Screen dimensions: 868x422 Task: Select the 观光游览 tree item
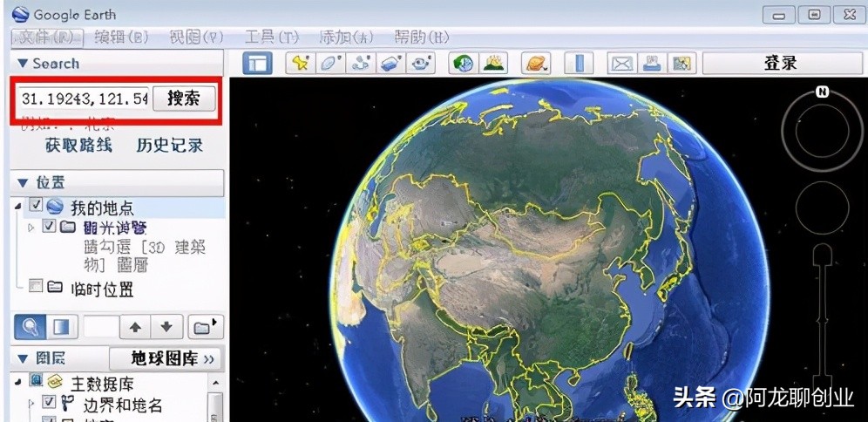tap(114, 228)
